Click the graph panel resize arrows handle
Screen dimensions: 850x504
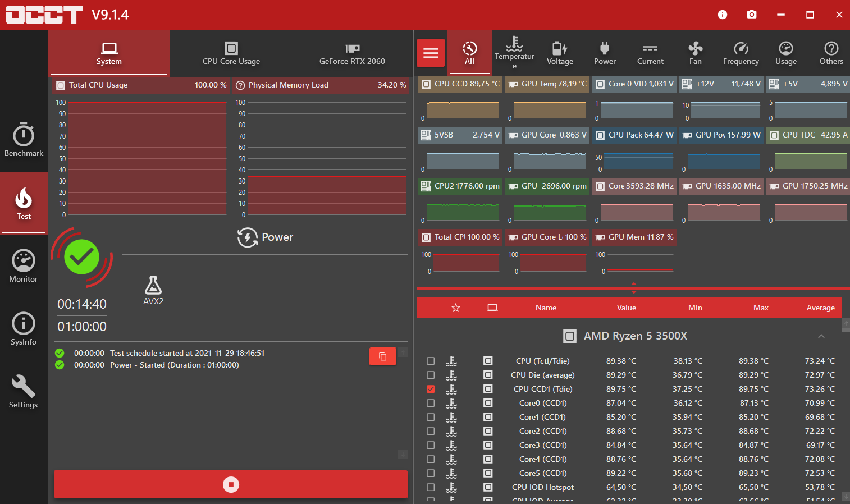pyautogui.click(x=634, y=288)
